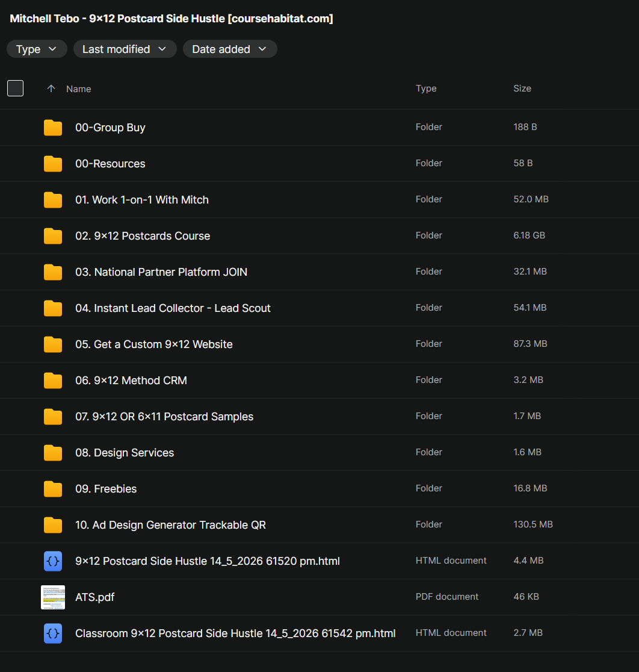The image size is (639, 672).
Task: Open 01. Work 1-on-1 With Mitch folder name
Action: pos(142,200)
